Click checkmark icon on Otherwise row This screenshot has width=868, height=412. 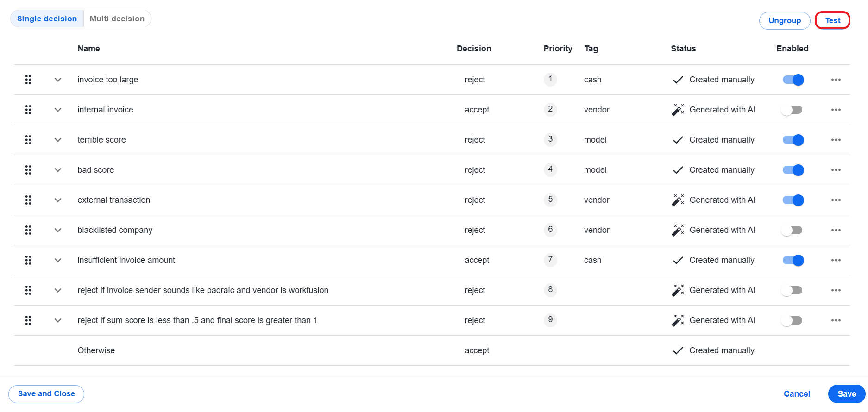click(678, 350)
